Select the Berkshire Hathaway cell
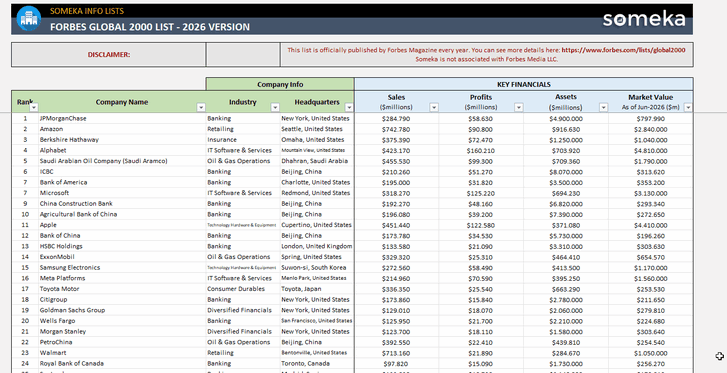The image size is (727, 373). click(x=122, y=140)
